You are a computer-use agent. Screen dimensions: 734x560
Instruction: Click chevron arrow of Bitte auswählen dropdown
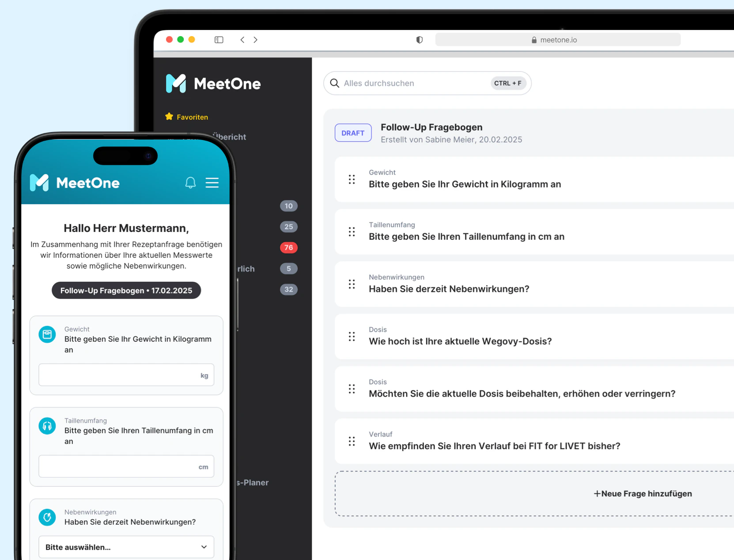[204, 547]
